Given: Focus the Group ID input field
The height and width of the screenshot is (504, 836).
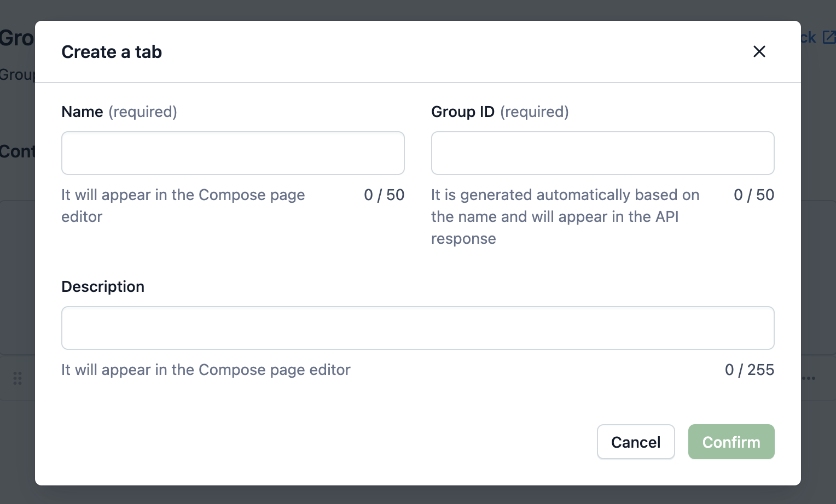Looking at the screenshot, I should tap(602, 153).
